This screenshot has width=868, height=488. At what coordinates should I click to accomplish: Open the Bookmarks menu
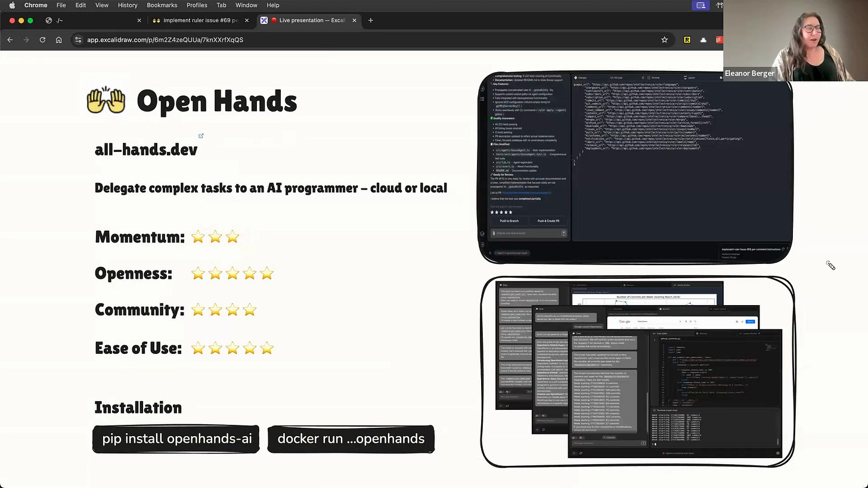pyautogui.click(x=162, y=5)
